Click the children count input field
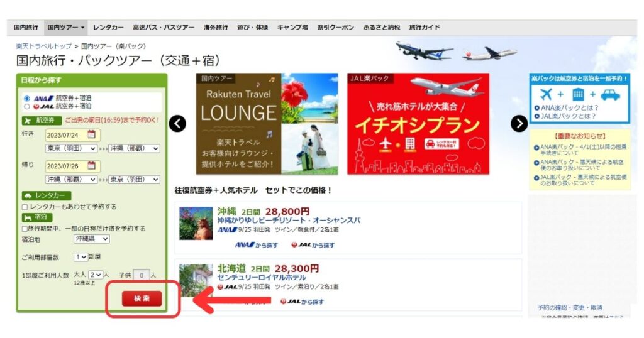The image size is (644, 338). point(142,275)
